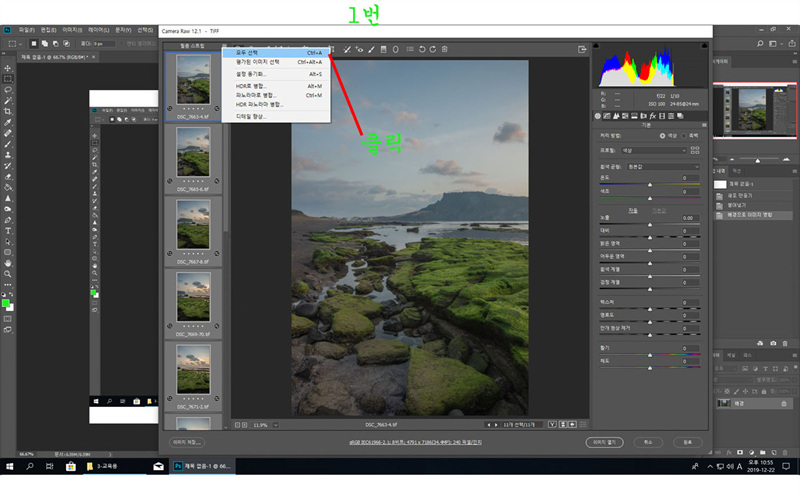Select the Type tool
The height and width of the screenshot is (500, 800).
pyautogui.click(x=8, y=231)
